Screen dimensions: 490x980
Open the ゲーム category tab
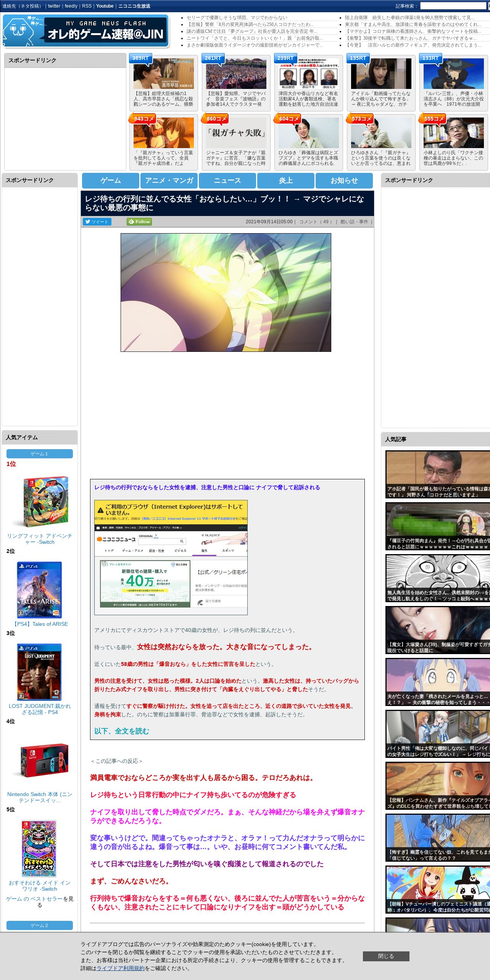[111, 181]
